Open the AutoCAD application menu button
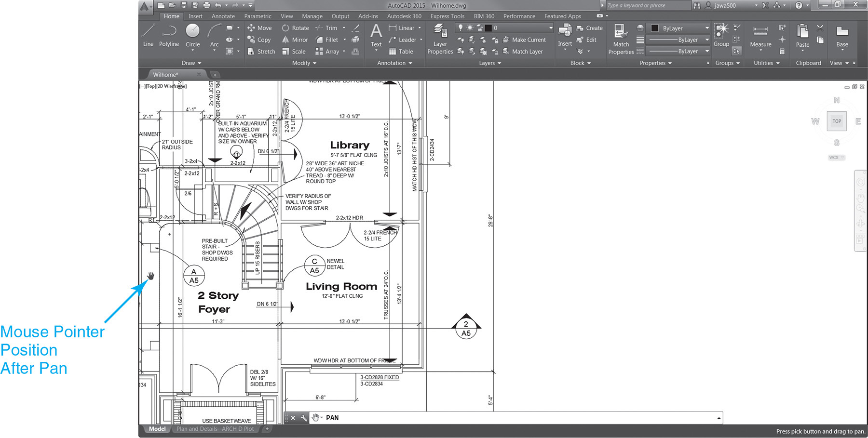 (146, 6)
